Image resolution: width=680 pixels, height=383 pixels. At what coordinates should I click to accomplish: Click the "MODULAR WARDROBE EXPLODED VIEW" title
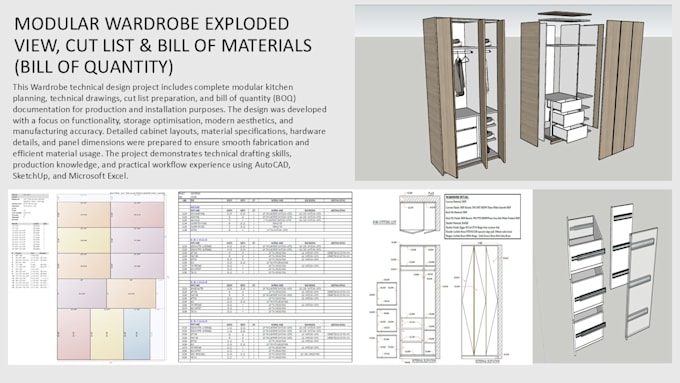163,45
